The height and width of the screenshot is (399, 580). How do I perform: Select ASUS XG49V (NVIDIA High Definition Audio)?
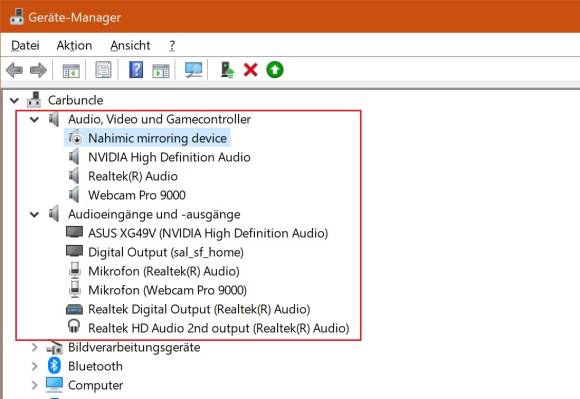pyautogui.click(x=208, y=233)
